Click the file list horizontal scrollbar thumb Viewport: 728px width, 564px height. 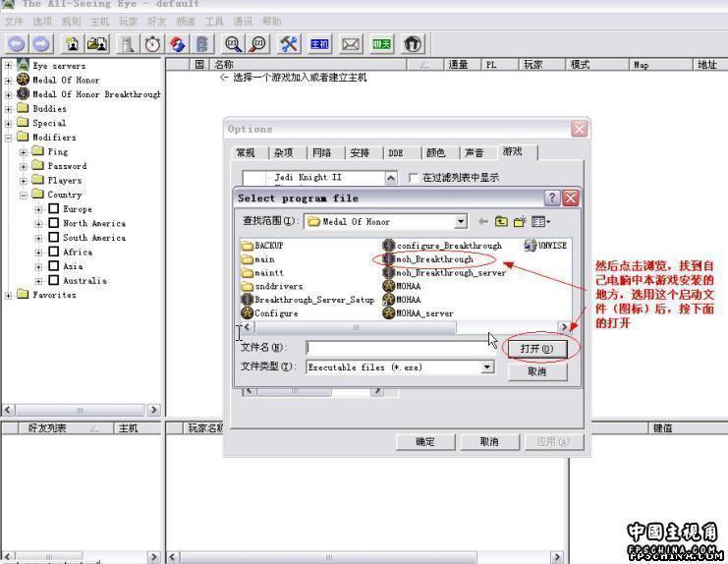pyautogui.click(x=356, y=327)
